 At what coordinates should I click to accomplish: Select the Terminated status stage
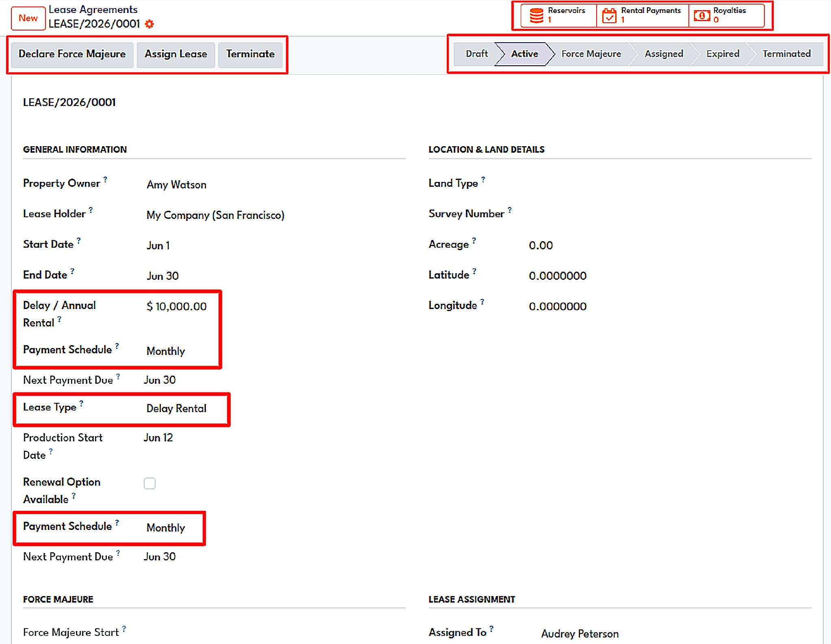[x=786, y=54]
